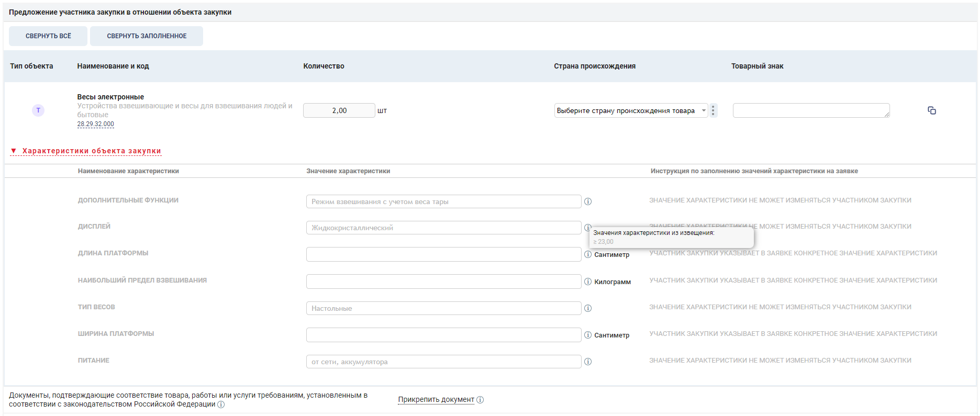
Task: Click info icon beside ДЛИНА ПЛАТФОРМЫ field
Action: [588, 254]
